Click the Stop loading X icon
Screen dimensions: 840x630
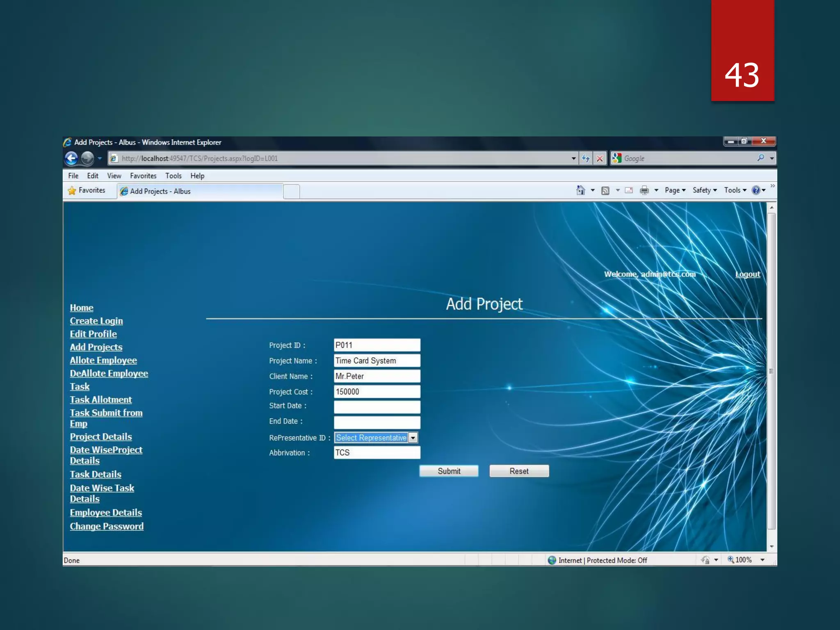pyautogui.click(x=600, y=158)
